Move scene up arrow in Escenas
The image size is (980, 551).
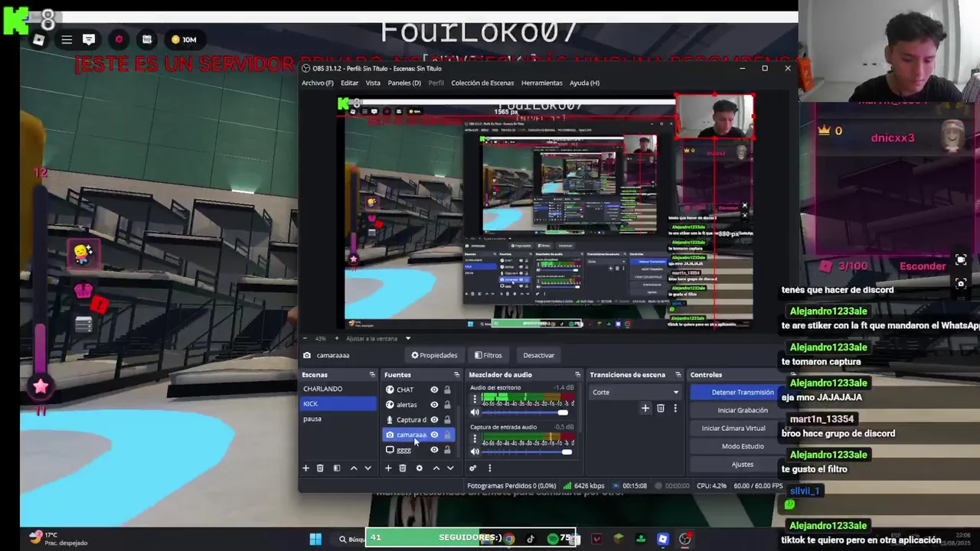pos(353,468)
